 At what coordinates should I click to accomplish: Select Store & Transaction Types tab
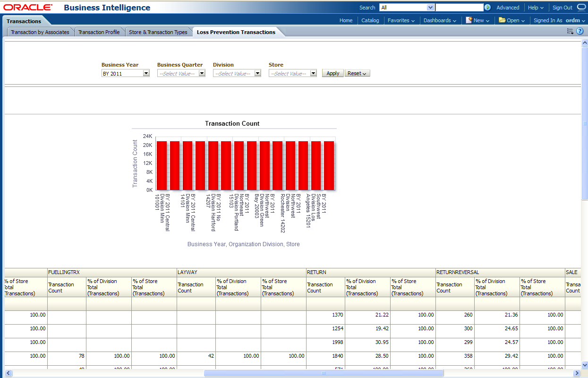(x=158, y=32)
